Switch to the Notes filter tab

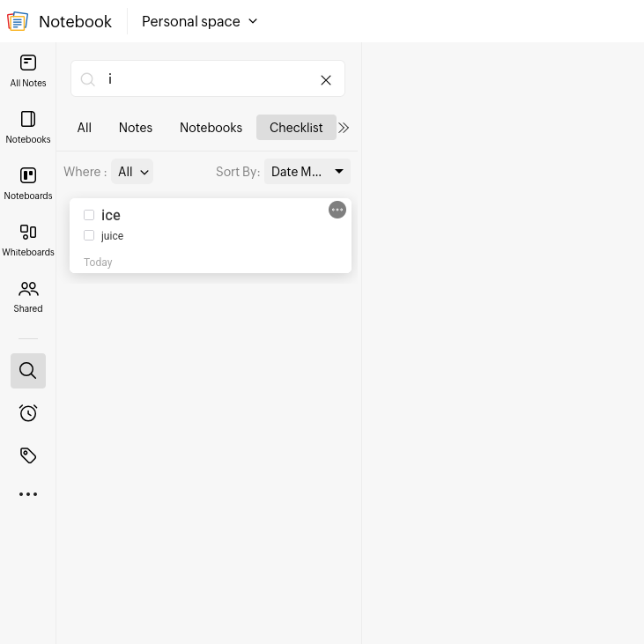(x=136, y=128)
